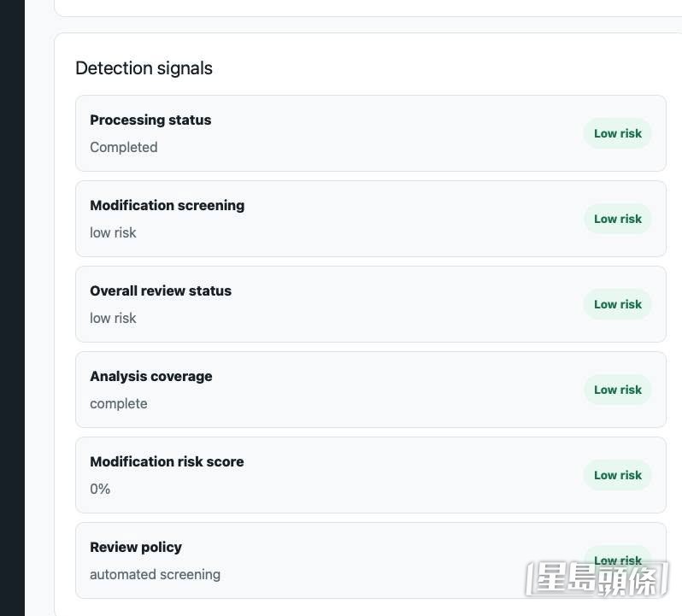Image resolution: width=682 pixels, height=616 pixels.
Task: Open the Analysis coverage card
Action: (371, 390)
